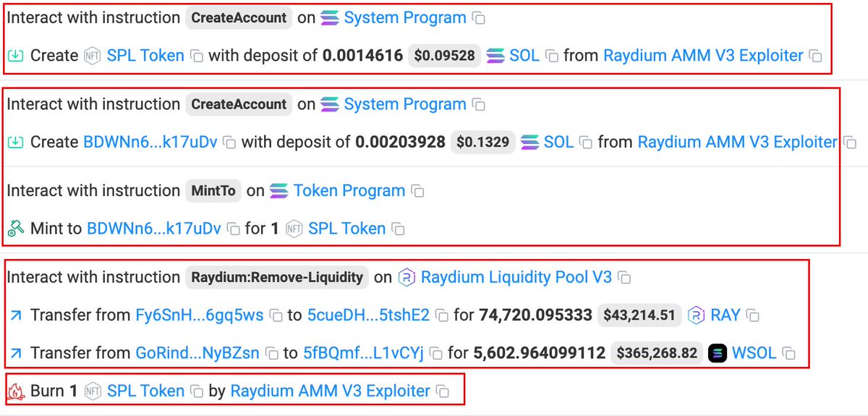Click the $0.1329 value badge
The image size is (868, 416).
(x=482, y=143)
